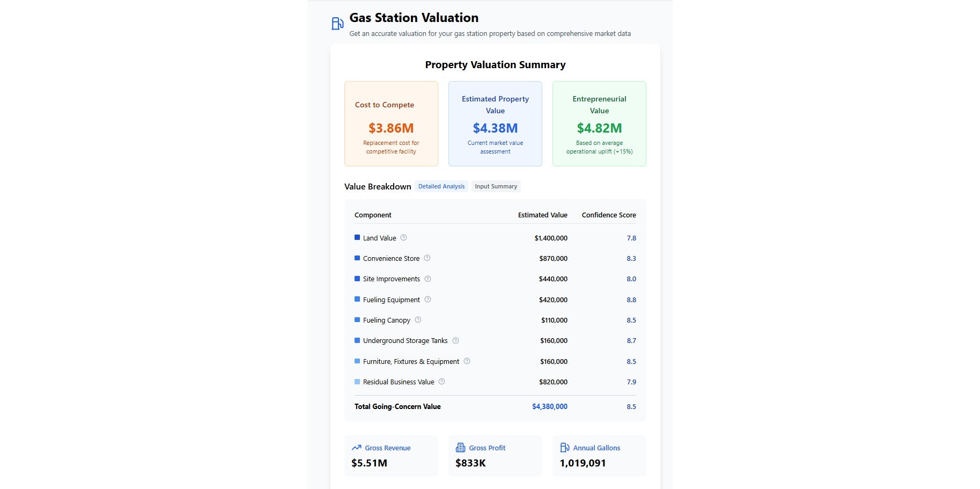Viewport: 980px width, 489px height.
Task: Open info for Furniture, Fixtures & Equipment
Action: point(467,361)
